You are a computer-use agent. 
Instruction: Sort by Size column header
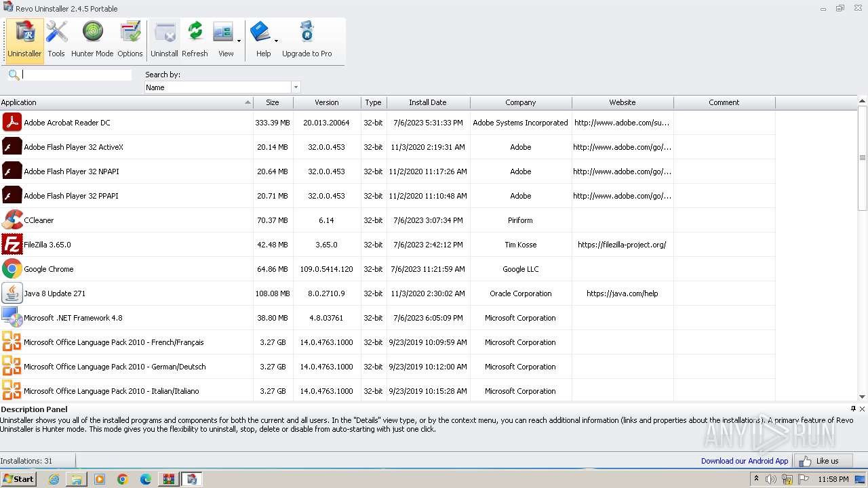pyautogui.click(x=273, y=102)
